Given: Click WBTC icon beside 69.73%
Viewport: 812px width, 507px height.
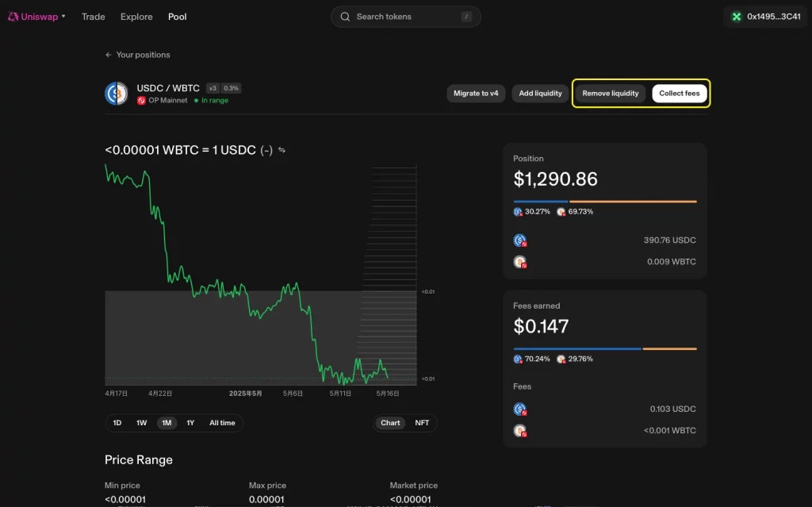Looking at the screenshot, I should pyautogui.click(x=561, y=212).
